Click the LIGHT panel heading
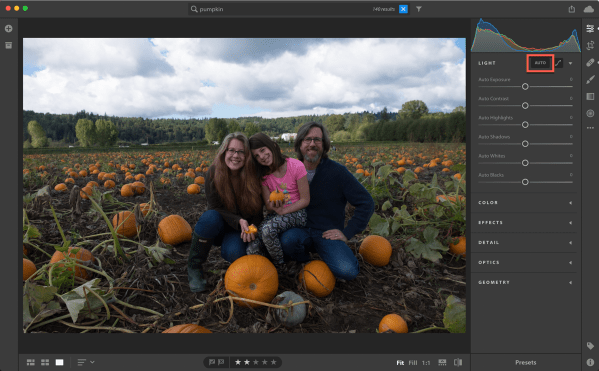Image resolution: width=599 pixels, height=371 pixels. click(487, 63)
